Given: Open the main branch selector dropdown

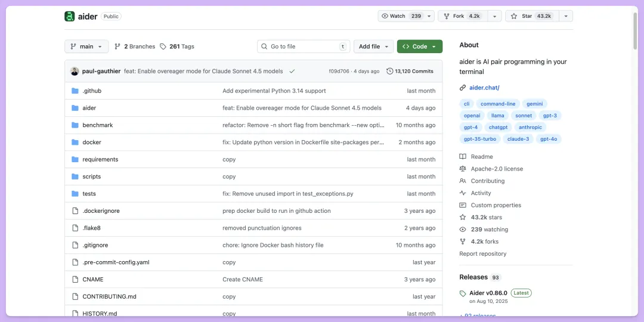Looking at the screenshot, I should (x=86, y=47).
